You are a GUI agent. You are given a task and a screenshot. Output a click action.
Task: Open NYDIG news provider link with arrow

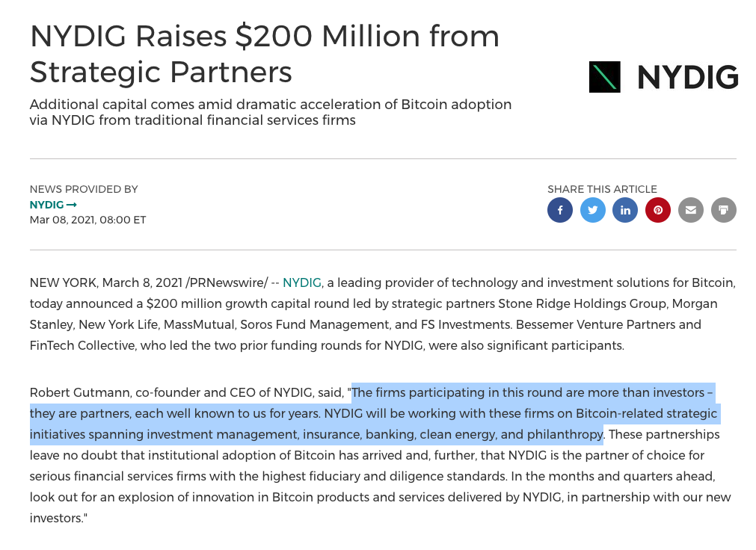tap(53, 205)
